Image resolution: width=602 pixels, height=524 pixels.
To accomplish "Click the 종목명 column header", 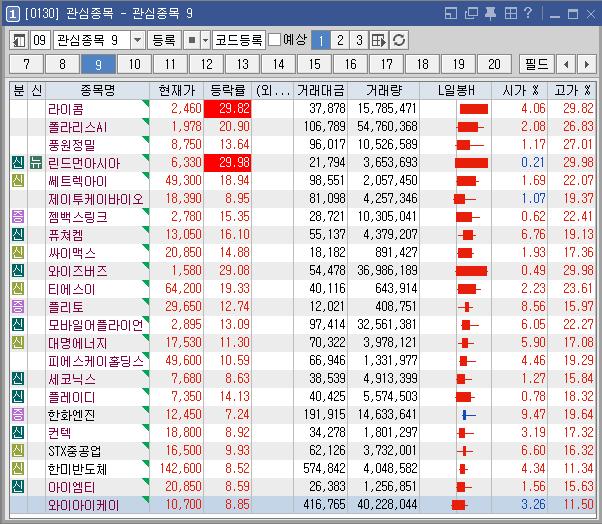I will (x=98, y=91).
